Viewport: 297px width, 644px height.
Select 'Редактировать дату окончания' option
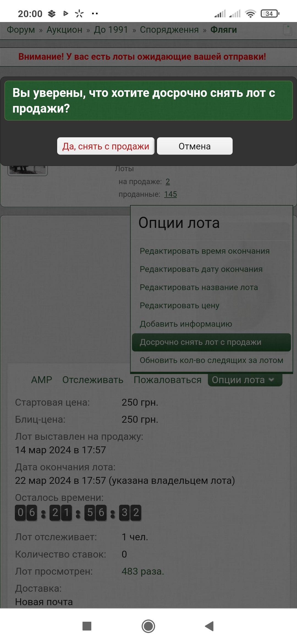[x=211, y=269]
